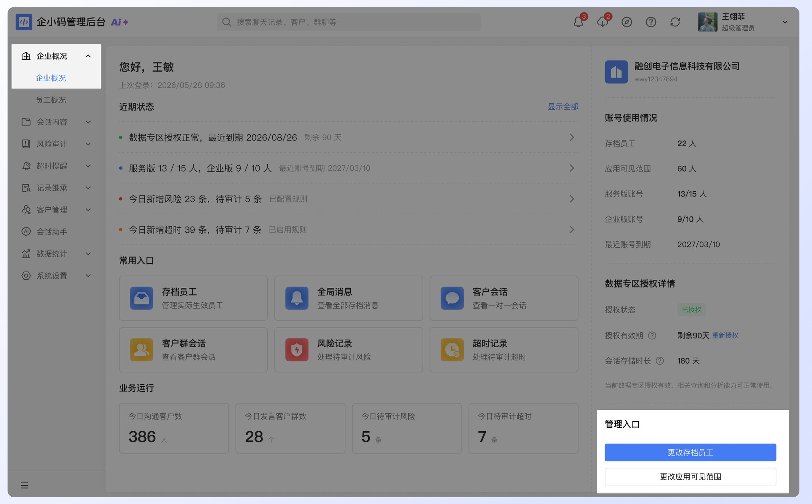
Task: Open the 超时记录 clock card
Action: pos(504,350)
